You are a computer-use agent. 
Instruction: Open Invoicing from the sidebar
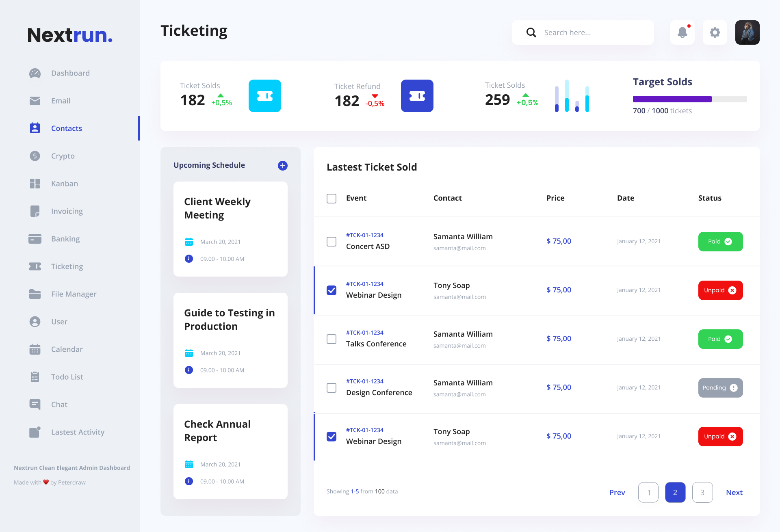67,211
